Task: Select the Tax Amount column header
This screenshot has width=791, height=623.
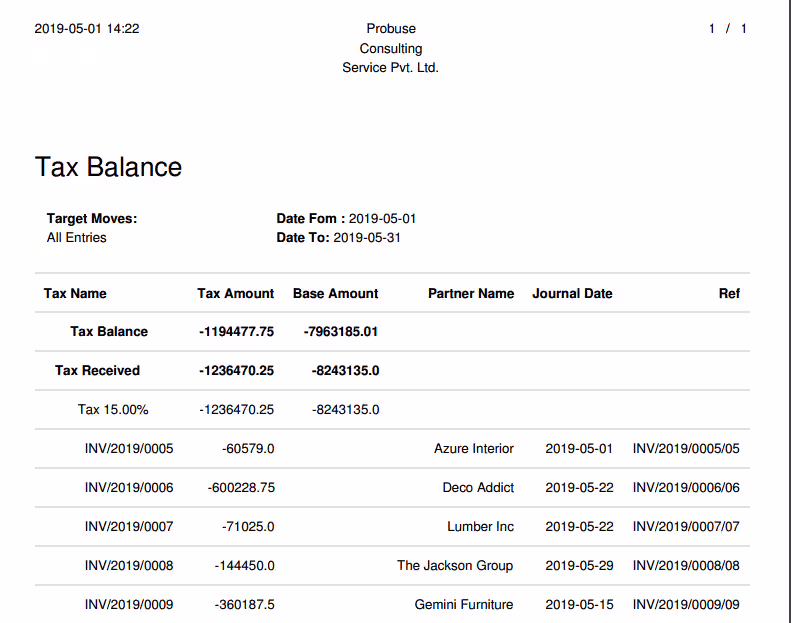Action: pyautogui.click(x=236, y=294)
